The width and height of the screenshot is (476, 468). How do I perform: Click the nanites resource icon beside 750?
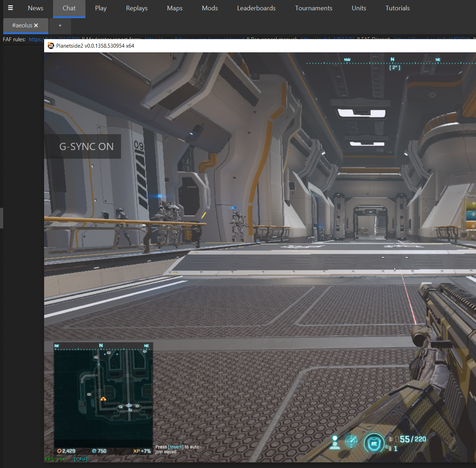point(94,451)
